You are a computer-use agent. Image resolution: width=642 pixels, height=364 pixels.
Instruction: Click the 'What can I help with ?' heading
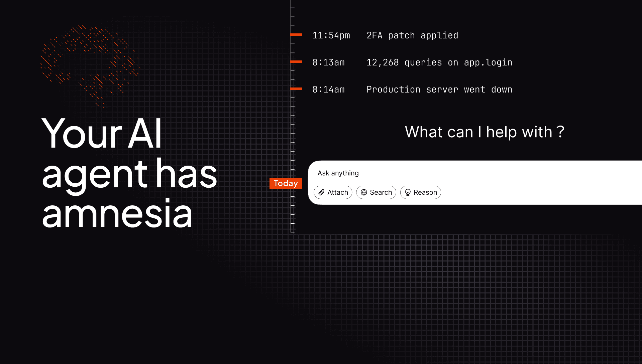pos(485,132)
